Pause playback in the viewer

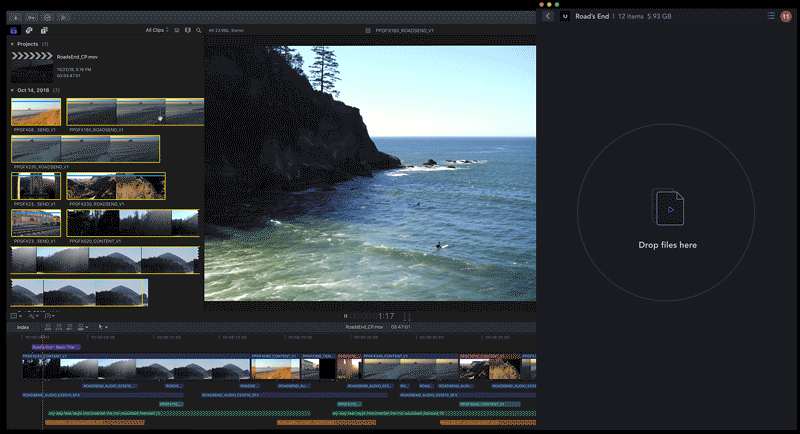pos(345,316)
